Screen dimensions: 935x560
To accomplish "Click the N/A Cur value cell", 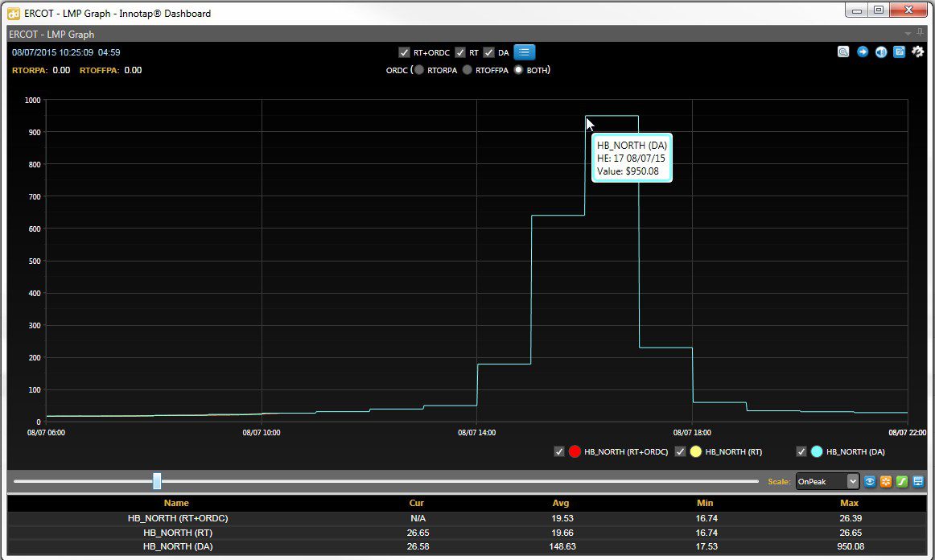I will point(418,518).
